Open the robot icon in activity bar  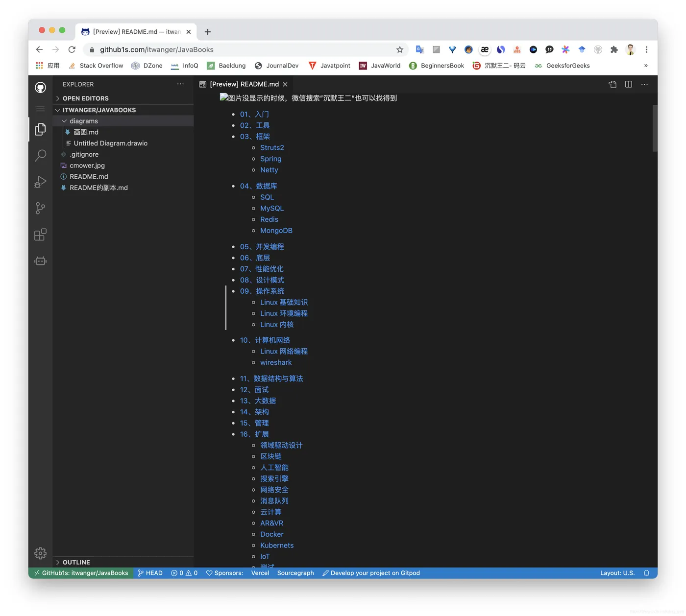point(41,261)
